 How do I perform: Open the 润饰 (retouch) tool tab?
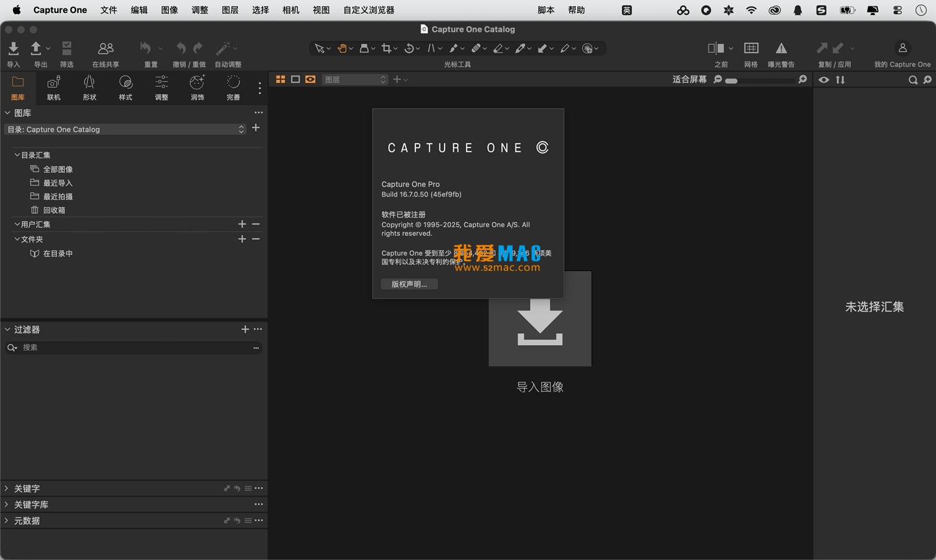tap(197, 86)
